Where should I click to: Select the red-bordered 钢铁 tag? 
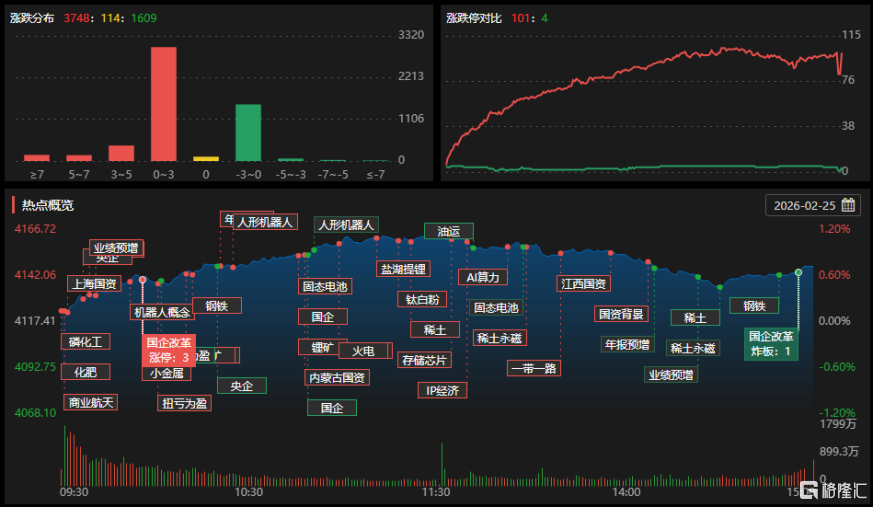point(217,306)
